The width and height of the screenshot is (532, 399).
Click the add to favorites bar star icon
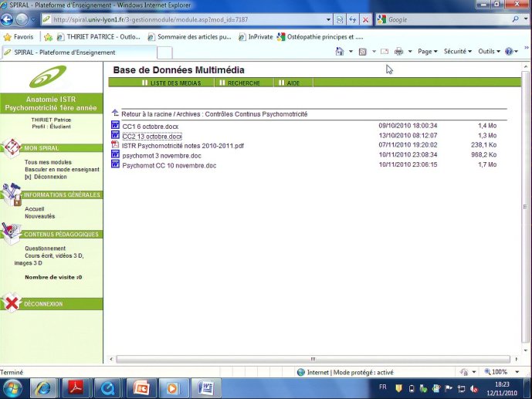tap(48, 37)
